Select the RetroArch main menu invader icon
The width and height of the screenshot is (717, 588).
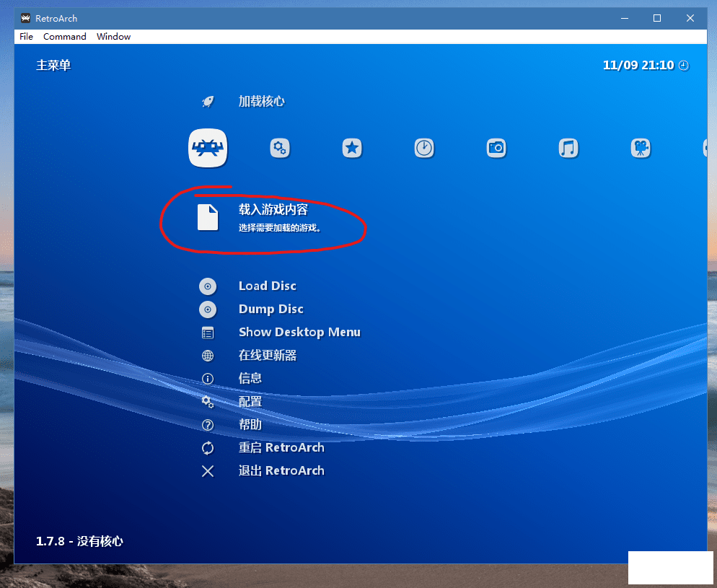[x=208, y=148]
